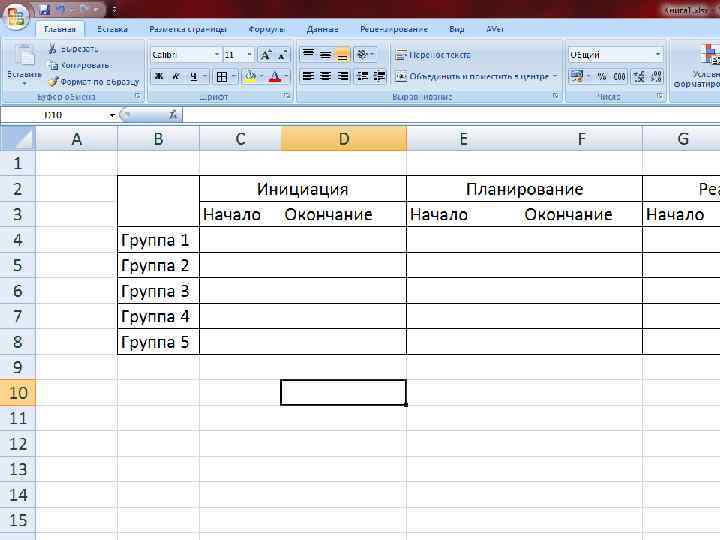Screen dimensions: 720x540
Task: Copy selection with Копировать
Action: (x=79, y=65)
